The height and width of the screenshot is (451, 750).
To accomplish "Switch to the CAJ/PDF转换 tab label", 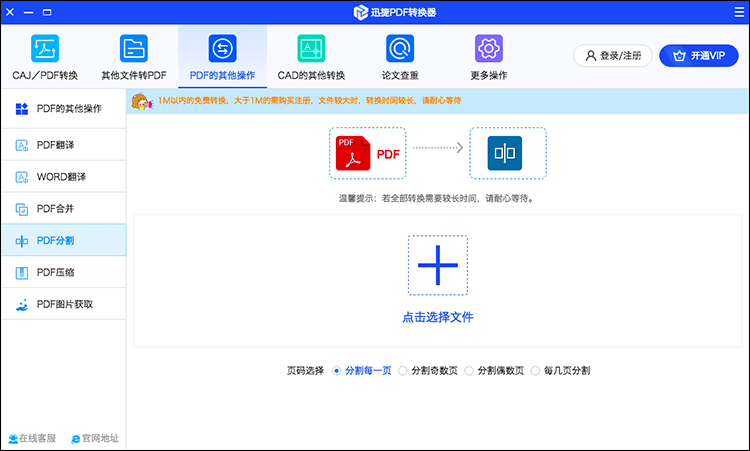I will pyautogui.click(x=45, y=76).
